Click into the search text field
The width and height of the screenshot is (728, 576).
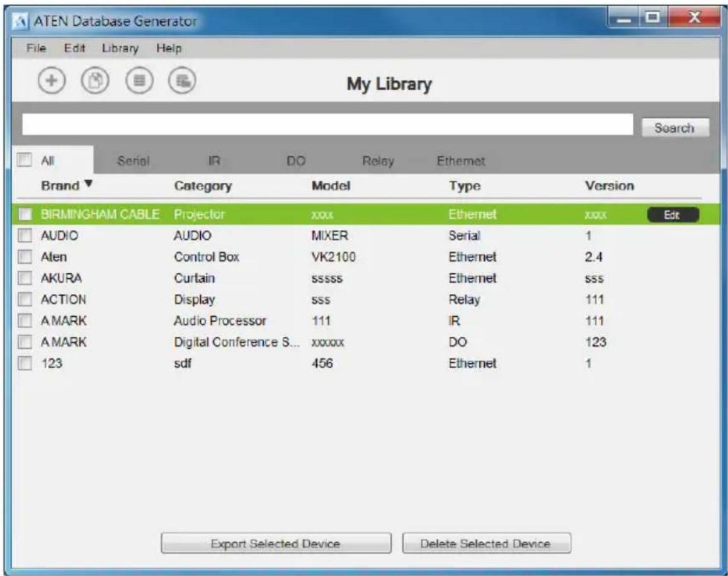pyautogui.click(x=327, y=125)
